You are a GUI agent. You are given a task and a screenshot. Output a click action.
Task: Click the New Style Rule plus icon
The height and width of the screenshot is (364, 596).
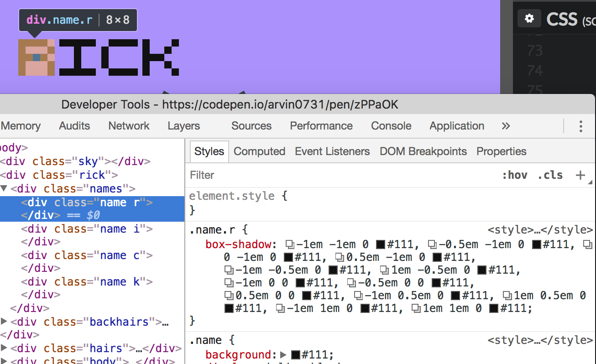coord(580,175)
